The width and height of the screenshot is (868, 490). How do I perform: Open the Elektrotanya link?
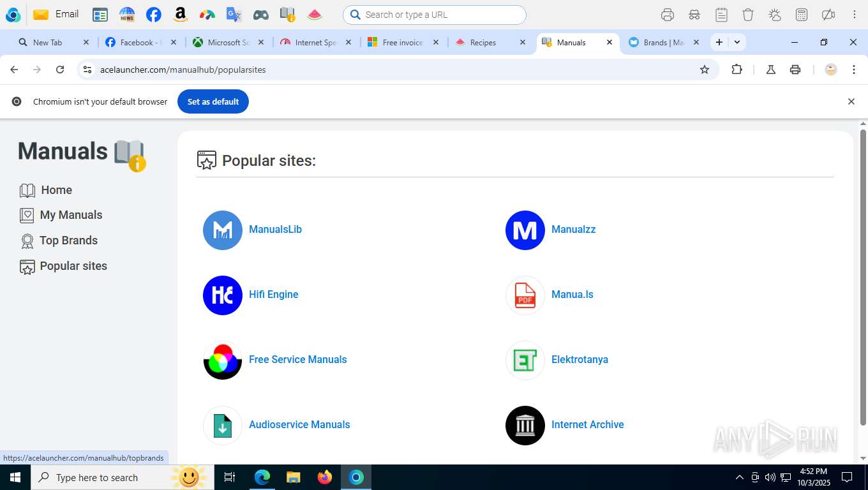click(x=580, y=359)
